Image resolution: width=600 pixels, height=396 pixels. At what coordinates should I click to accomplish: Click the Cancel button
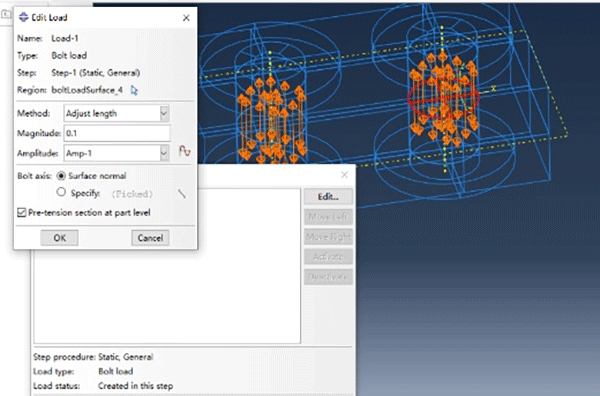click(150, 238)
